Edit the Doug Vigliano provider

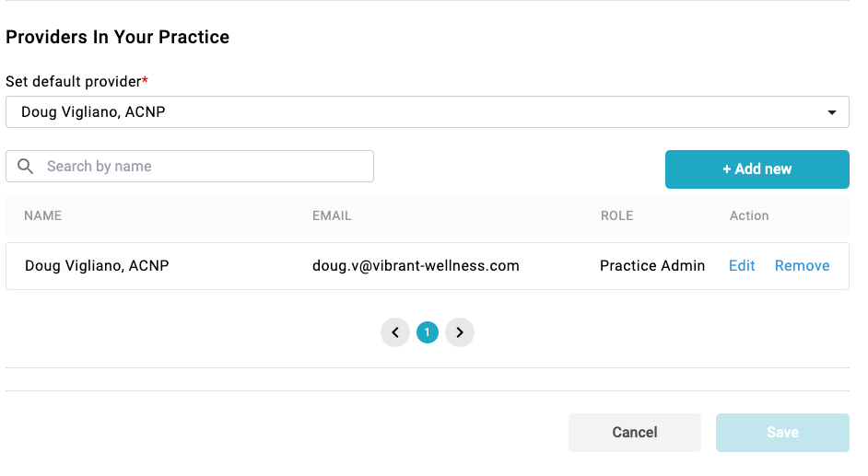click(x=742, y=266)
